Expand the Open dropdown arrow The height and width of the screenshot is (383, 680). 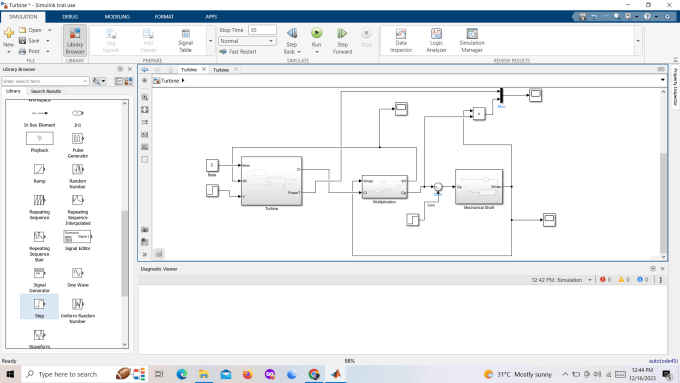click(49, 30)
